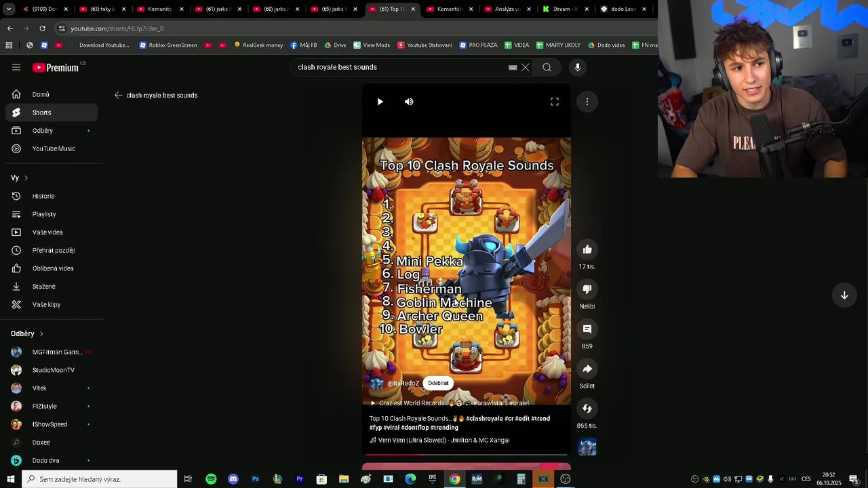Open the comments icon showing 859
The height and width of the screenshot is (488, 868).
point(587,329)
